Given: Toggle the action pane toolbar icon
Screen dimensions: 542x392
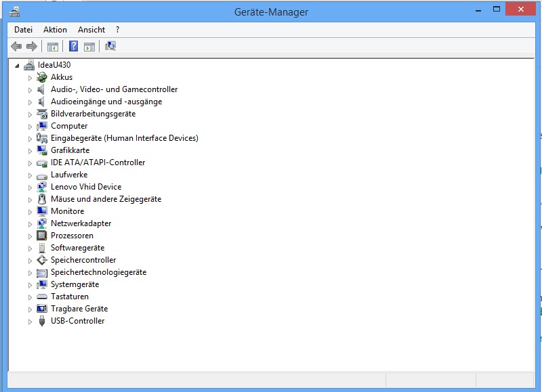Looking at the screenshot, I should pyautogui.click(x=89, y=46).
